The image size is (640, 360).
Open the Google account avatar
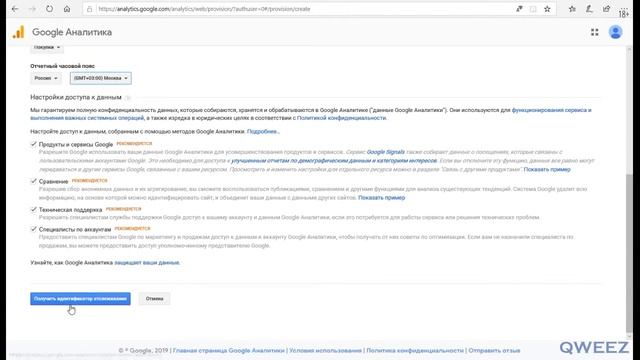(x=616, y=32)
